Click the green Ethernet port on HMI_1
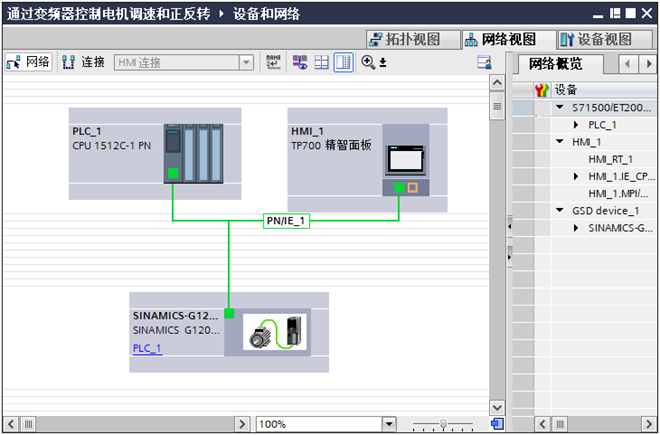Viewport: 660px width, 435px height. click(x=399, y=188)
